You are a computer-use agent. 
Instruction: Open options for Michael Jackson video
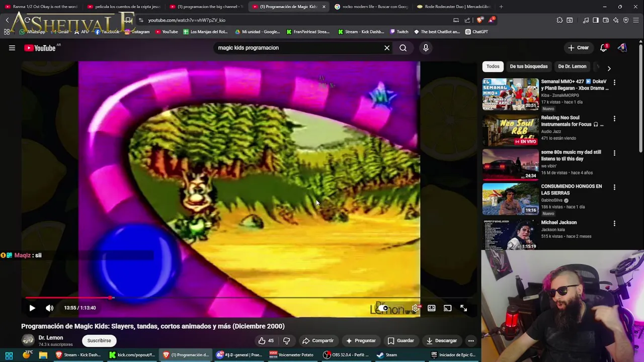[614, 223]
